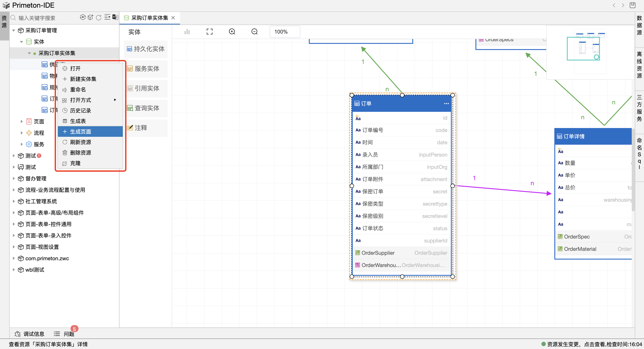Expand the 督办管理 project node
The height and width of the screenshot is (349, 644).
14,178
